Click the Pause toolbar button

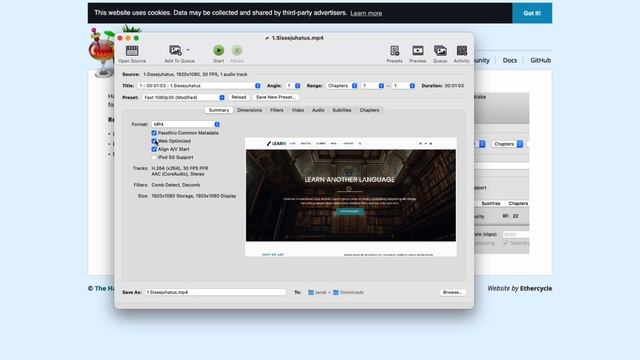tap(237, 50)
